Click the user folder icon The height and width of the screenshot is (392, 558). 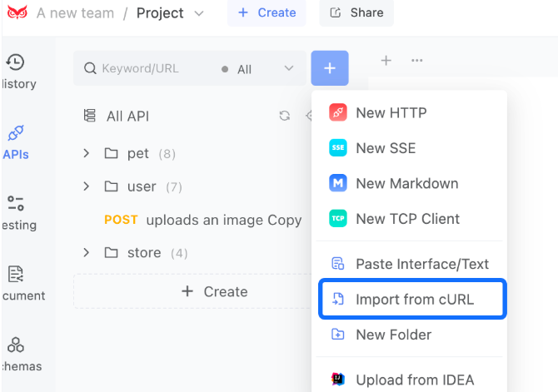click(111, 186)
